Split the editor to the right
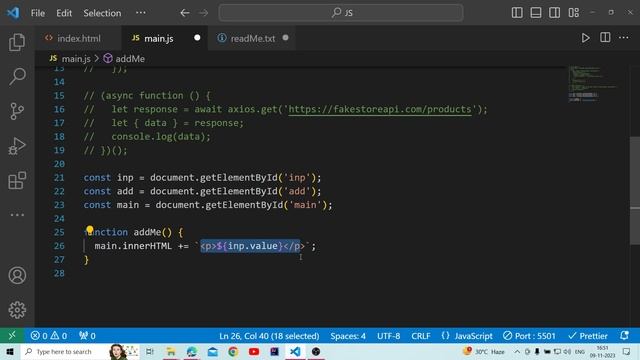Screen dimensions: 640x360 coord(605,38)
